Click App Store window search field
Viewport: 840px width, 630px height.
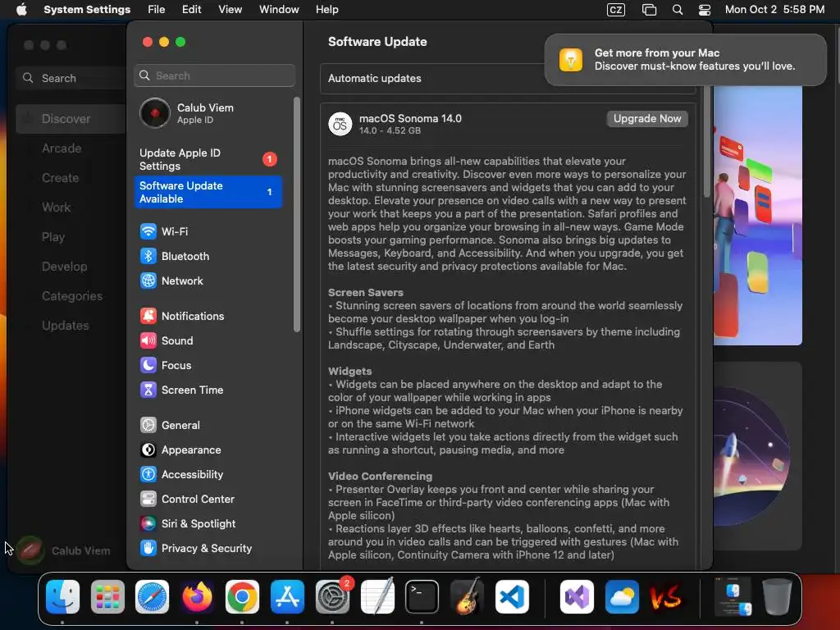tap(71, 78)
